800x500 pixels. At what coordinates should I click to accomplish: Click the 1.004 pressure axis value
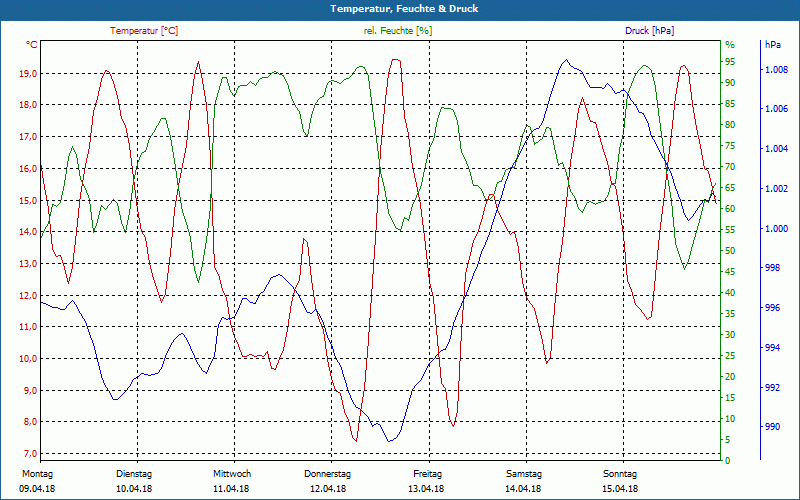tap(777, 149)
